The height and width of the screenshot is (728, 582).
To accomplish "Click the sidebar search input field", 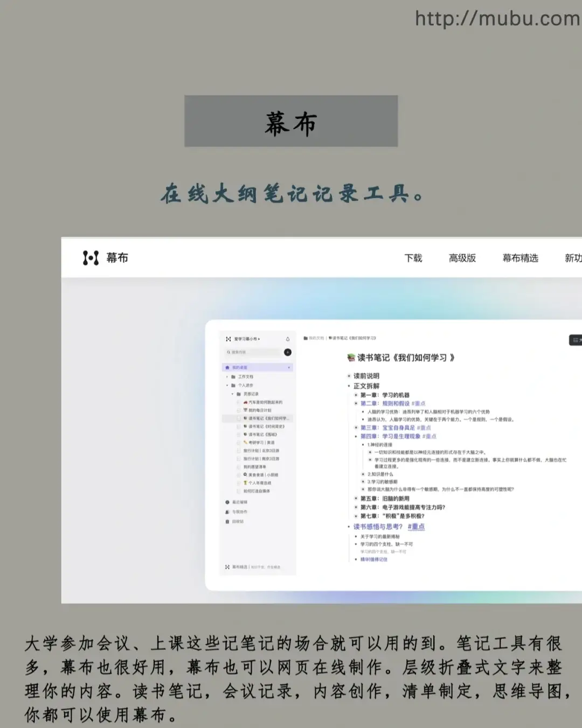I will pos(254,352).
